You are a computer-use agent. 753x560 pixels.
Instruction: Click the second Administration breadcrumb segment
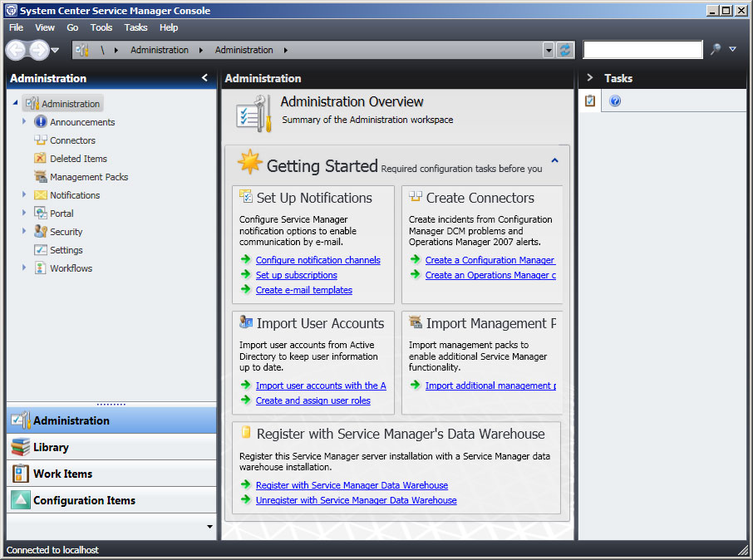[x=244, y=50]
